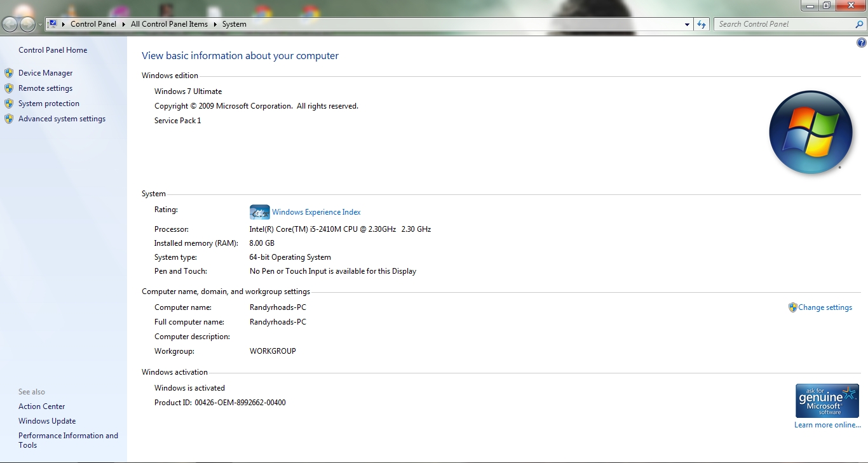
Task: Go to Control Panel Home
Action: click(53, 50)
